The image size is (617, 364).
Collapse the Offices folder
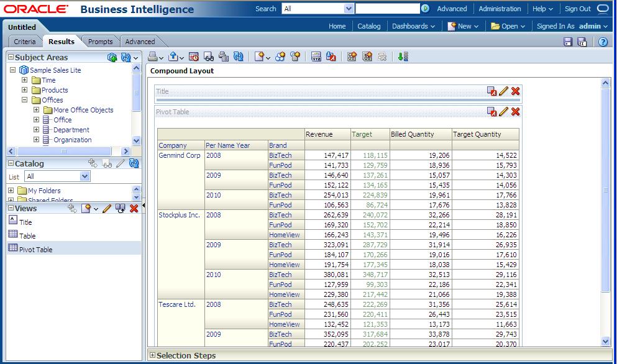click(x=24, y=99)
